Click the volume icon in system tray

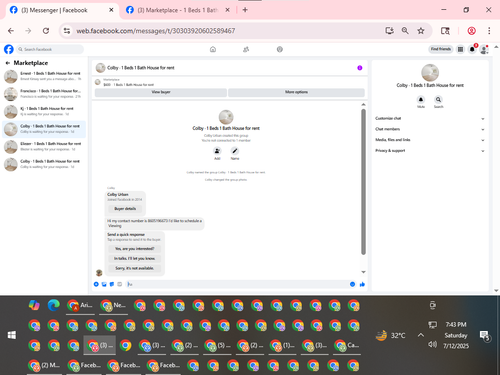point(432,344)
